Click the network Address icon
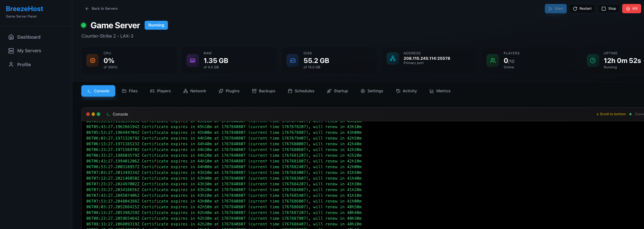 (393, 58)
